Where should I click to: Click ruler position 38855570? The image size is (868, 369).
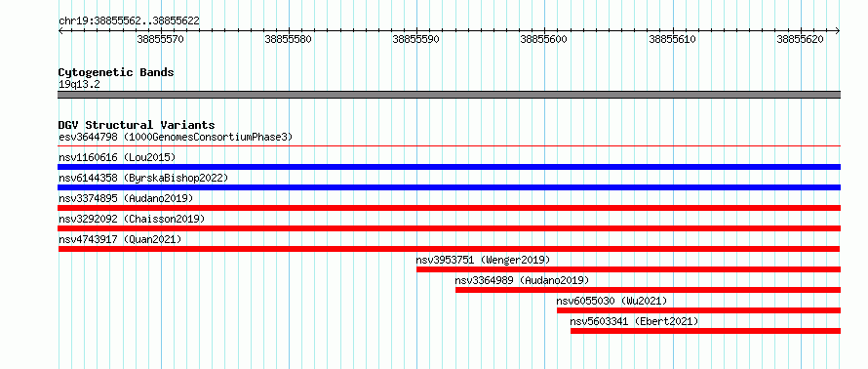coord(161,39)
